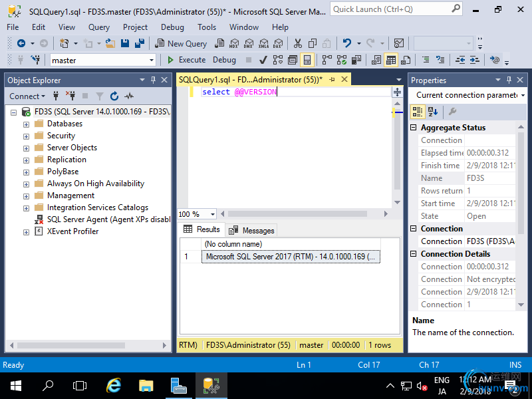Image resolution: width=532 pixels, height=399 pixels.
Task: Navigate backward using the toolbar back arrow
Action: 21,43
